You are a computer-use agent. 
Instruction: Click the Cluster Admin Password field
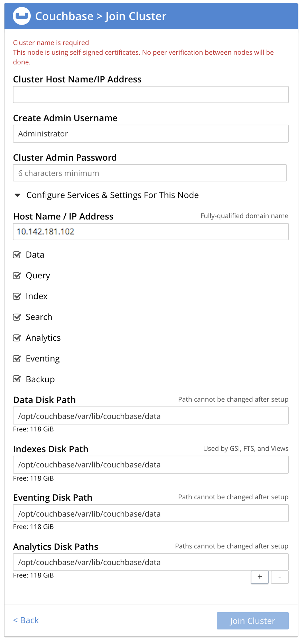(x=150, y=173)
